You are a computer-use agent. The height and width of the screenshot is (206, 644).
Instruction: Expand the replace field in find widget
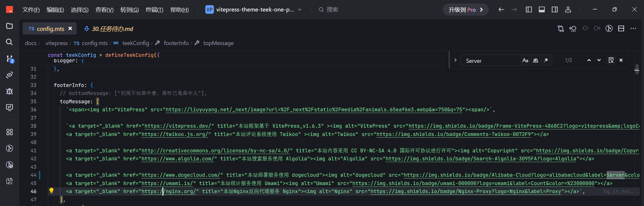455,60
